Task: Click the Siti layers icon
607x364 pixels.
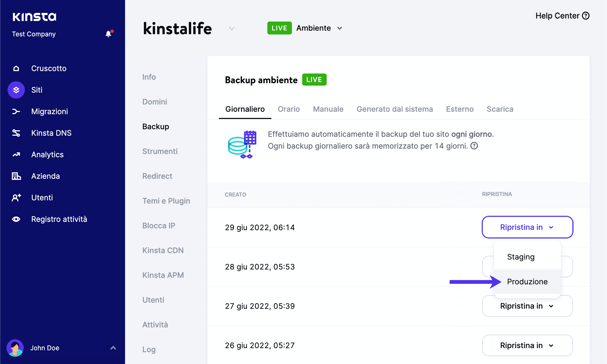Action: point(16,90)
